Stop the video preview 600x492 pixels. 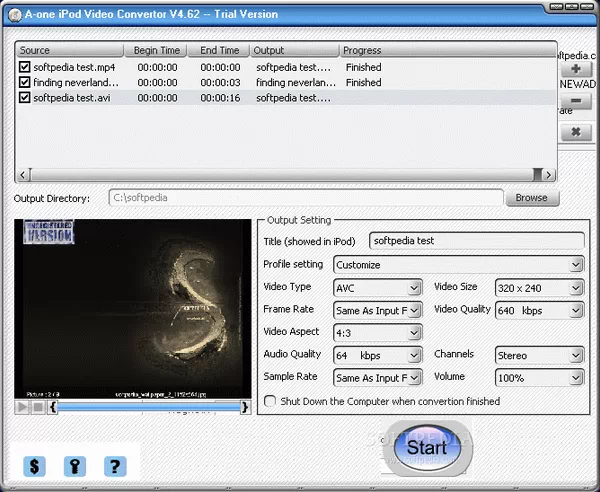click(38, 407)
